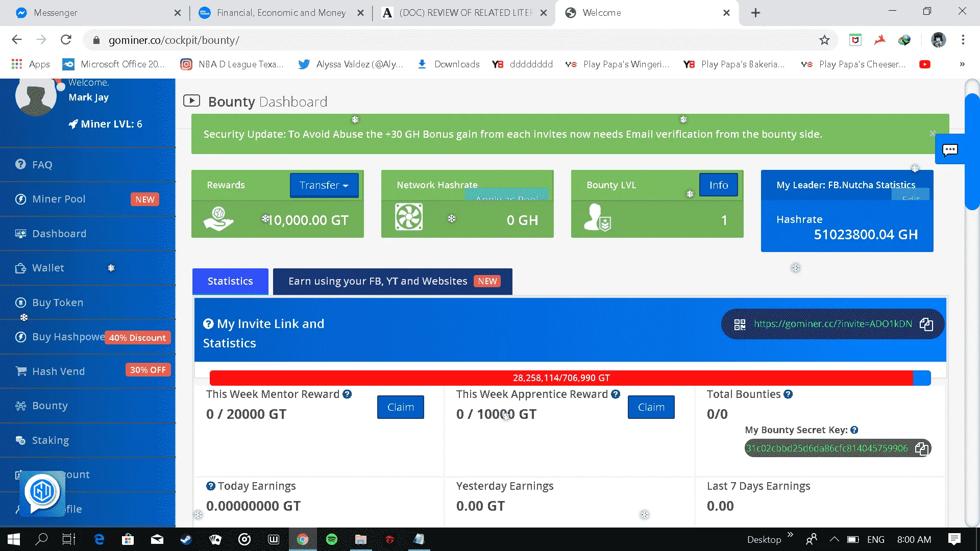Open Chrome profile avatar

tap(938, 40)
